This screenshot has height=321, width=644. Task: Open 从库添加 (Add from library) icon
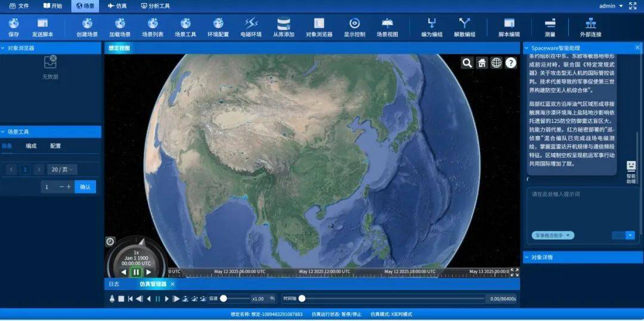point(283,24)
